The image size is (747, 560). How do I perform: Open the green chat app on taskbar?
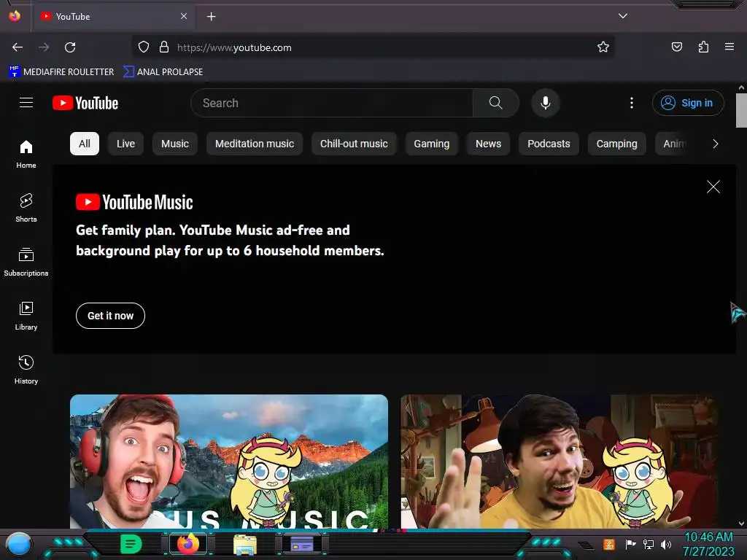tap(131, 544)
